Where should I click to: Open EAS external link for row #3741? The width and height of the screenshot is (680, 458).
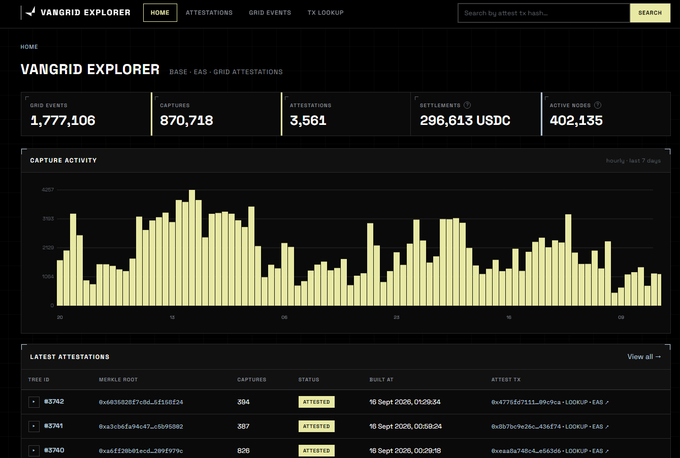click(x=600, y=426)
